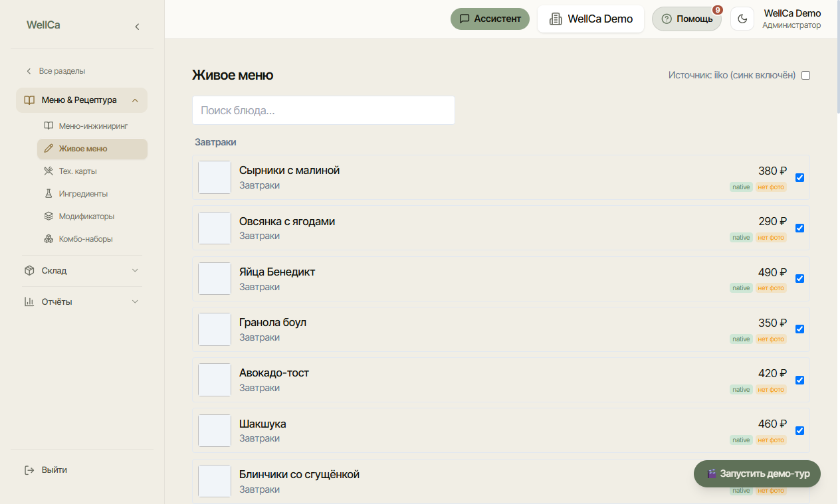
Task: Open Меню-инжиниринг in the sidebar
Action: tap(92, 126)
